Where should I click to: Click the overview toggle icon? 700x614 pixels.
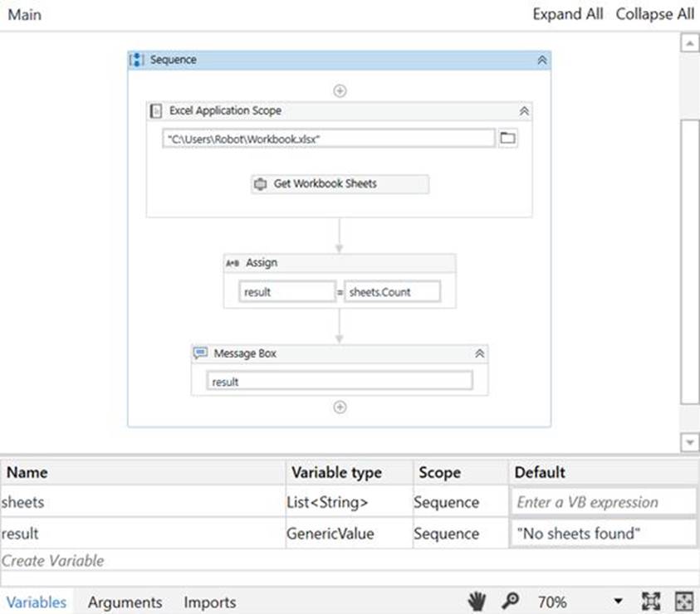pyautogui.click(x=683, y=602)
